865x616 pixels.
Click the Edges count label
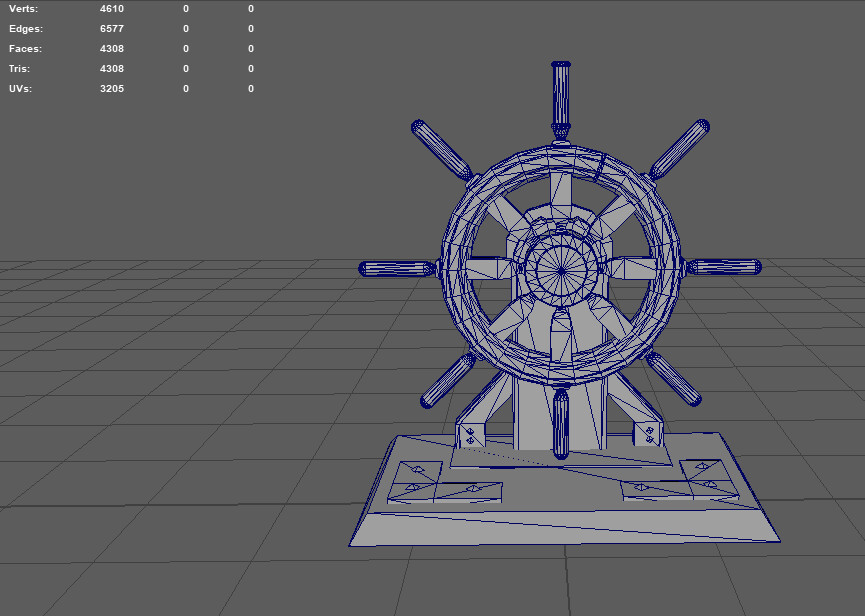24,28
